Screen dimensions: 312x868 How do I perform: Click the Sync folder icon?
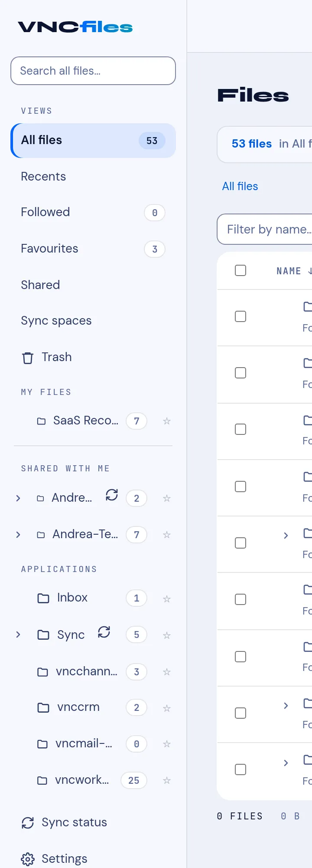point(43,635)
